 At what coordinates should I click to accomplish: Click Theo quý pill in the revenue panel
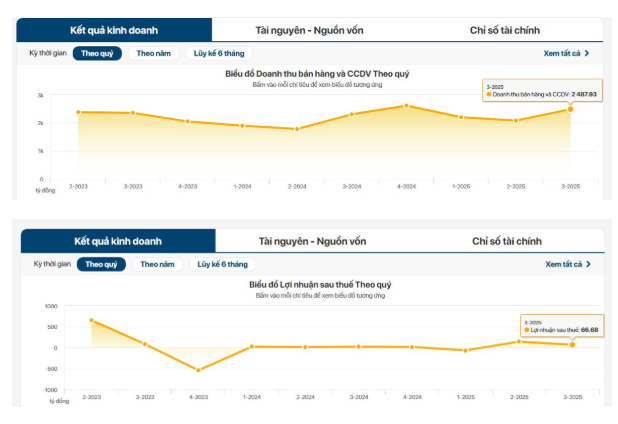[97, 53]
